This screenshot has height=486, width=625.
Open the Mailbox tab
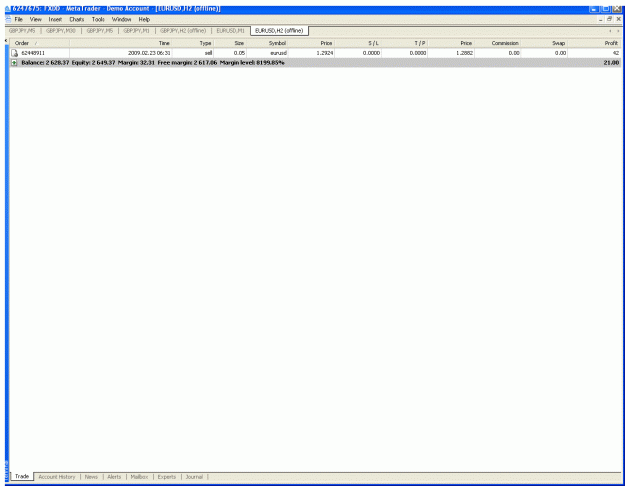point(139,477)
